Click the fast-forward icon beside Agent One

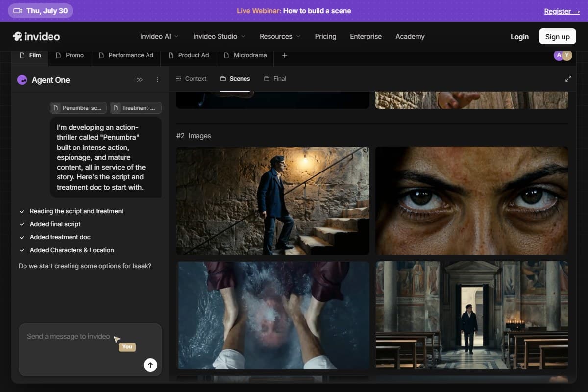[x=140, y=80]
